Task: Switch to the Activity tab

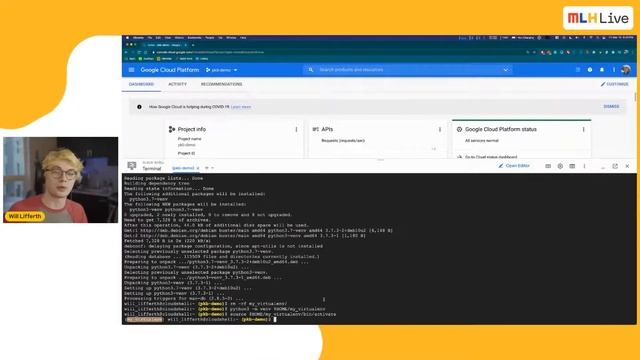Action: point(178,84)
